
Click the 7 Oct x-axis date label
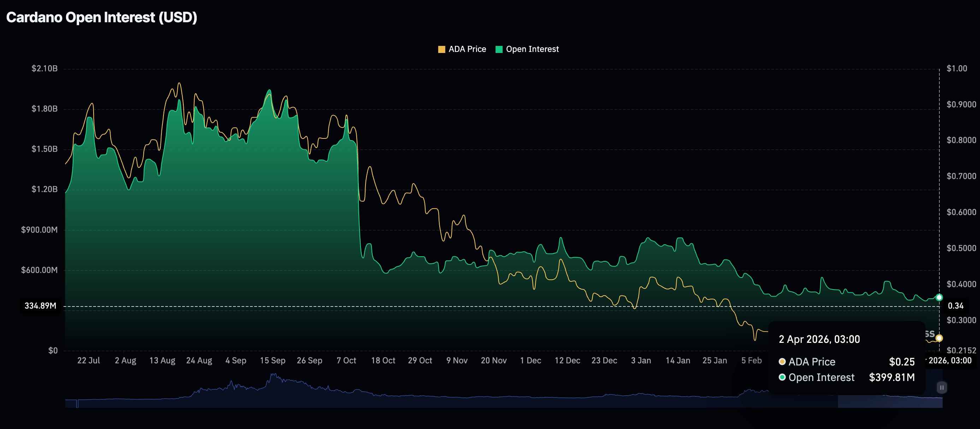click(x=346, y=360)
